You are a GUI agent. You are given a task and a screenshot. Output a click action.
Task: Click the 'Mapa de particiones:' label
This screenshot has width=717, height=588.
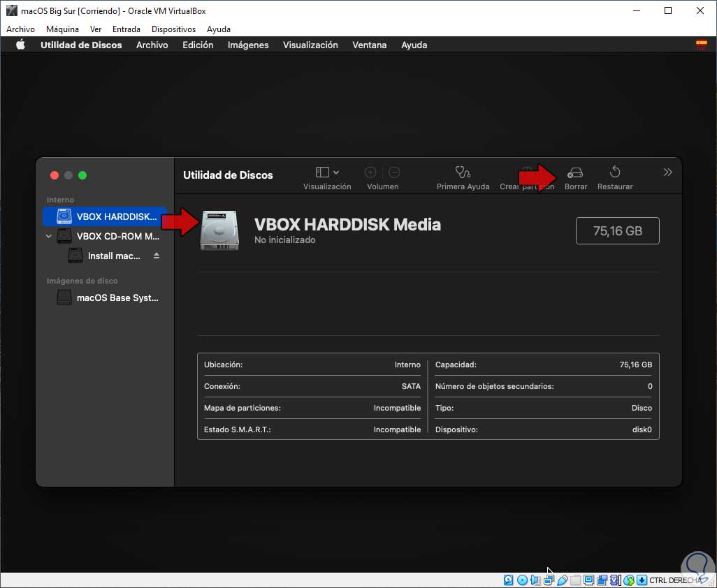tap(242, 408)
